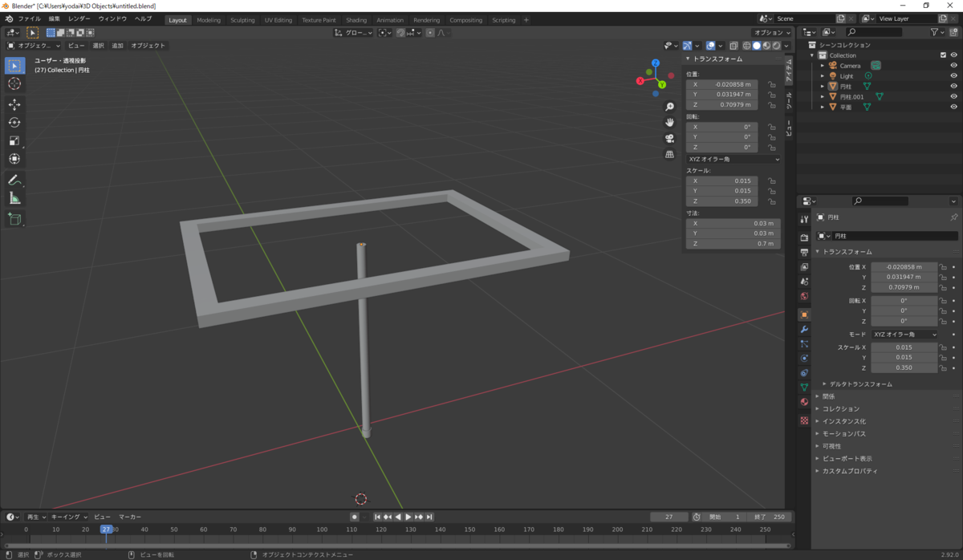Collapse the Collection tree in the outliner
963x560 pixels.
812,55
